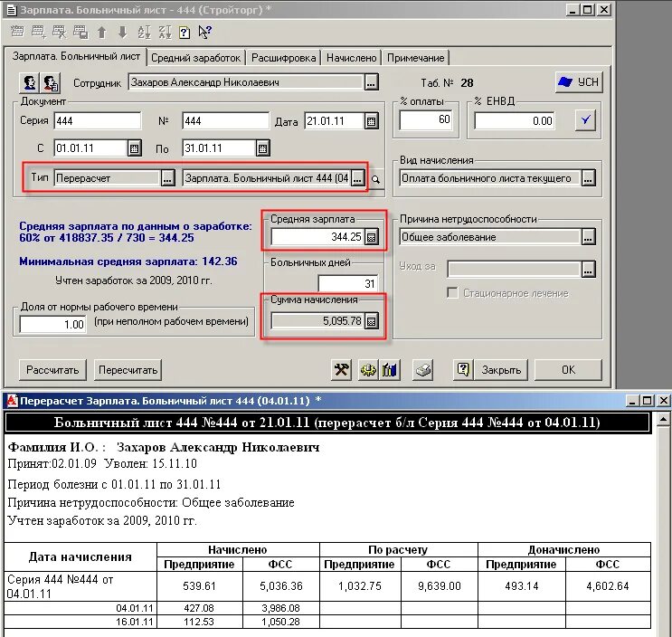Toggle the Стационарное лечение checkbox

pos(451,293)
